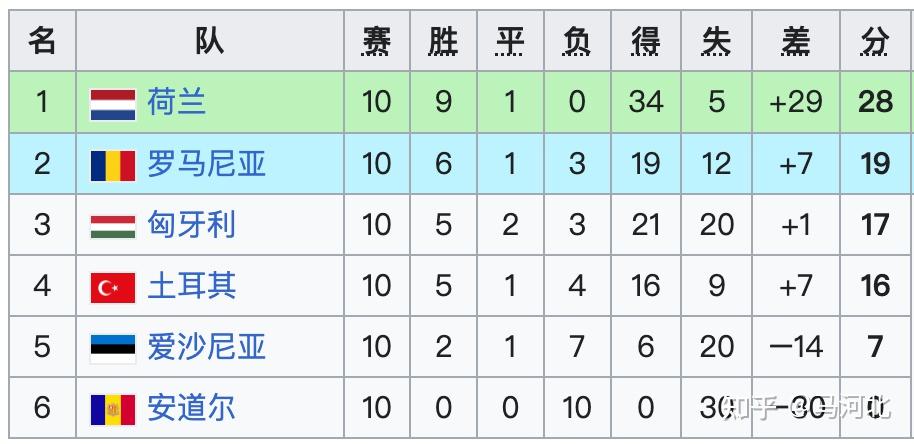Click the Estonia flag icon
The width and height of the screenshot is (914, 444).
point(112,348)
